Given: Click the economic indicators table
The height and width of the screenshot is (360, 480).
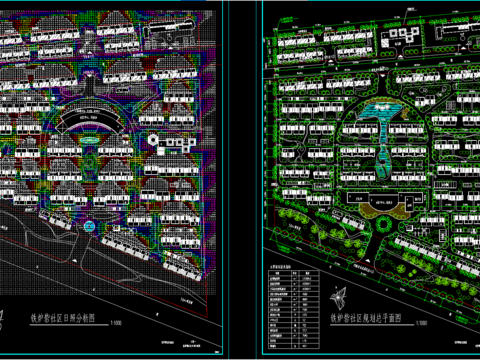Looking at the screenshot, I should (294, 309).
